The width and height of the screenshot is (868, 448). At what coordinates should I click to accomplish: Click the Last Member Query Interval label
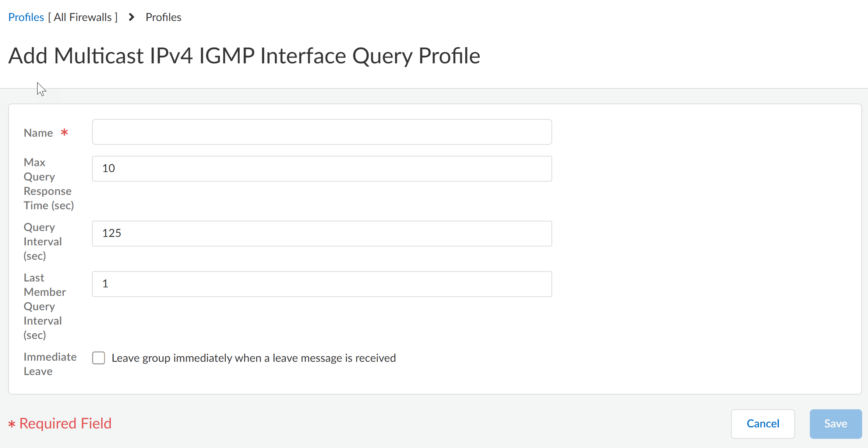click(x=45, y=306)
